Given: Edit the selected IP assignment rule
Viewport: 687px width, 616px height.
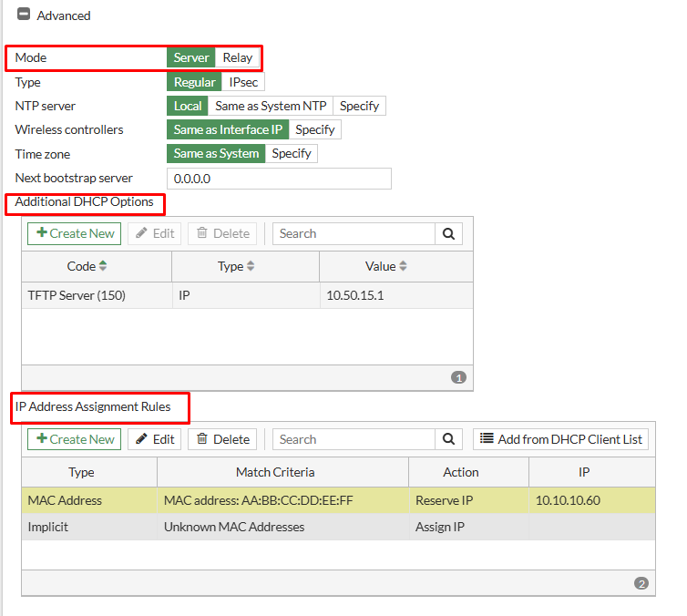Looking at the screenshot, I should point(155,439).
